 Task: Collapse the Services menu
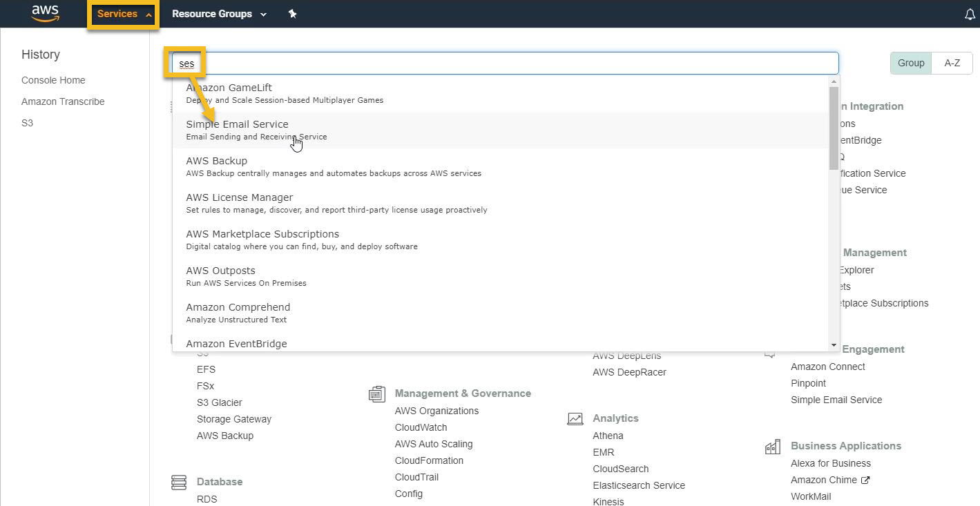(x=124, y=14)
